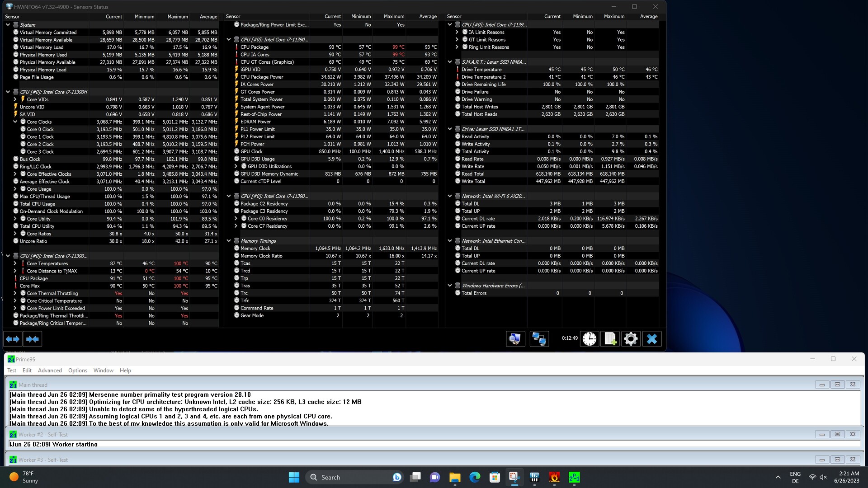Expand the Core VIDs row
This screenshot has height=488, width=868.
(x=15, y=99)
